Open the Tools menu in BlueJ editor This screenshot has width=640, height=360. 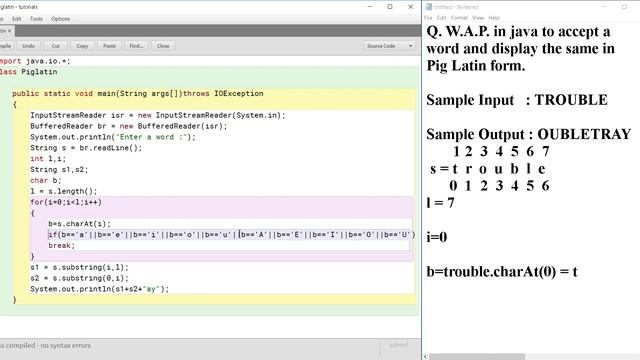36,19
